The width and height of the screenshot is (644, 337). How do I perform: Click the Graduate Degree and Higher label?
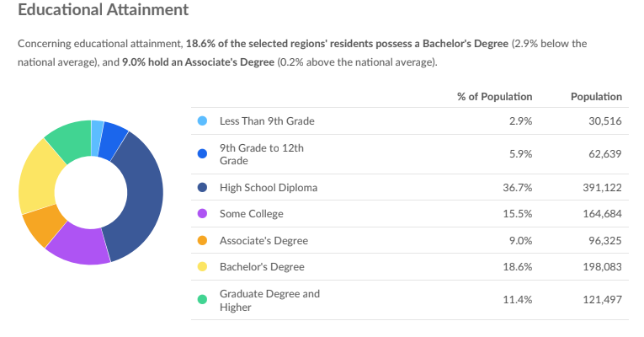pos(270,300)
